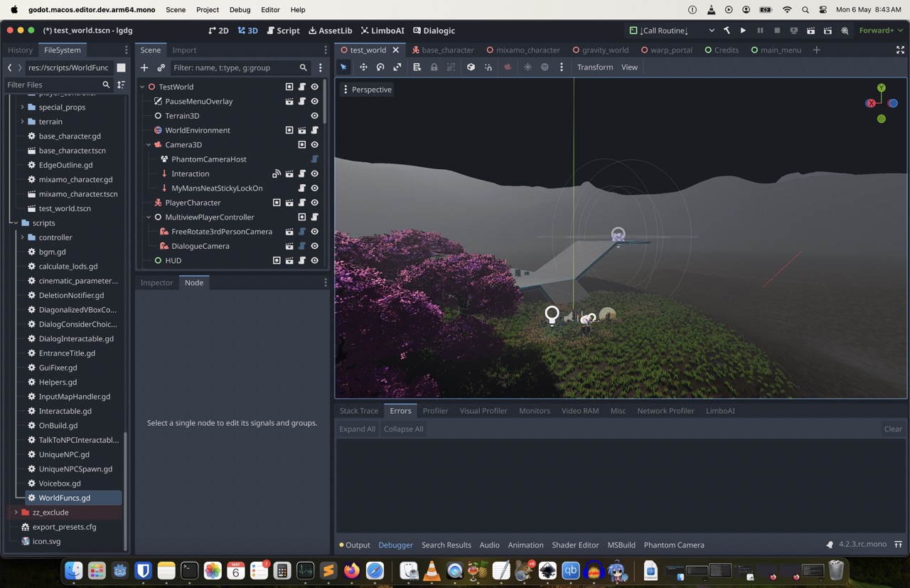910x588 pixels.
Task: Run the current scene clapperboard icon
Action: click(x=810, y=31)
